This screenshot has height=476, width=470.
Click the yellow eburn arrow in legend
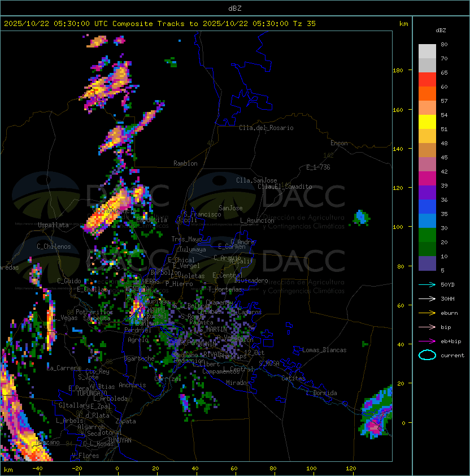click(x=427, y=313)
